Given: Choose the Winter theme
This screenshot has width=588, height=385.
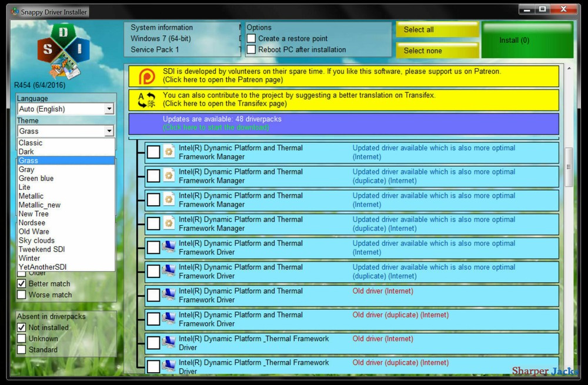Looking at the screenshot, I should 28,257.
